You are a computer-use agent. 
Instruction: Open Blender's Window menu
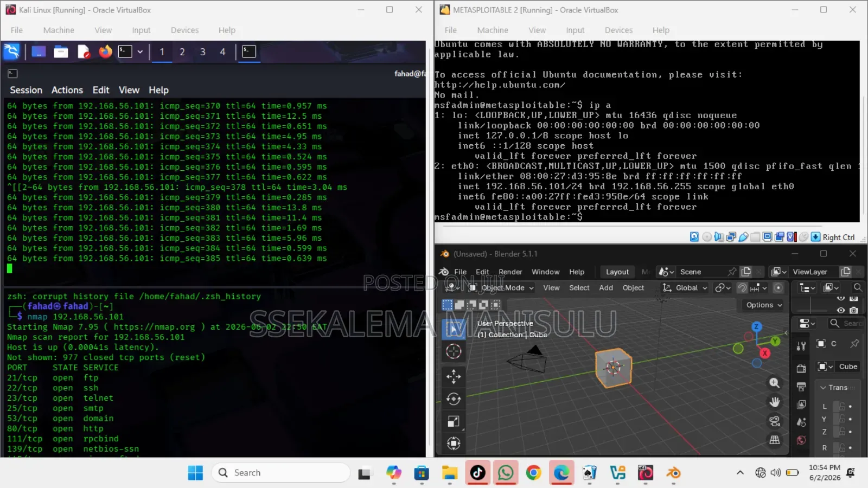click(x=546, y=272)
